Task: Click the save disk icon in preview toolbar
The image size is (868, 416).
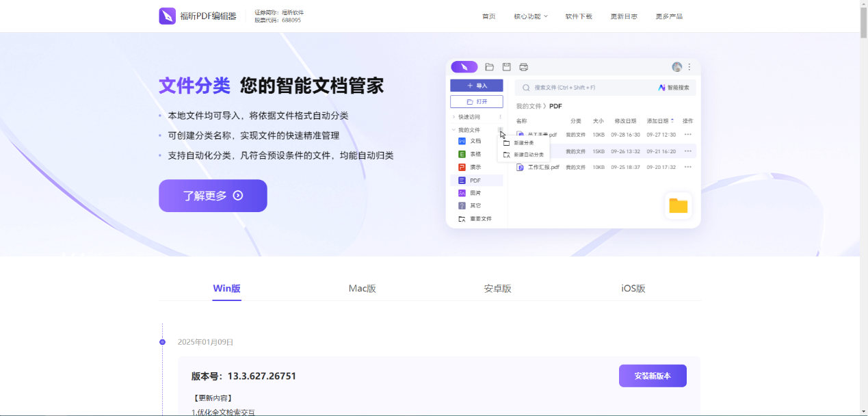Action: [x=507, y=67]
